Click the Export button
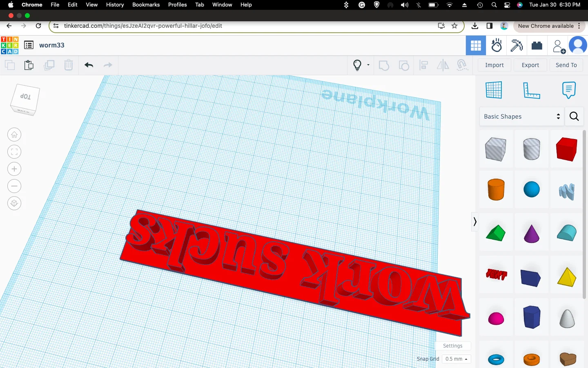The image size is (588, 368). [x=530, y=65]
